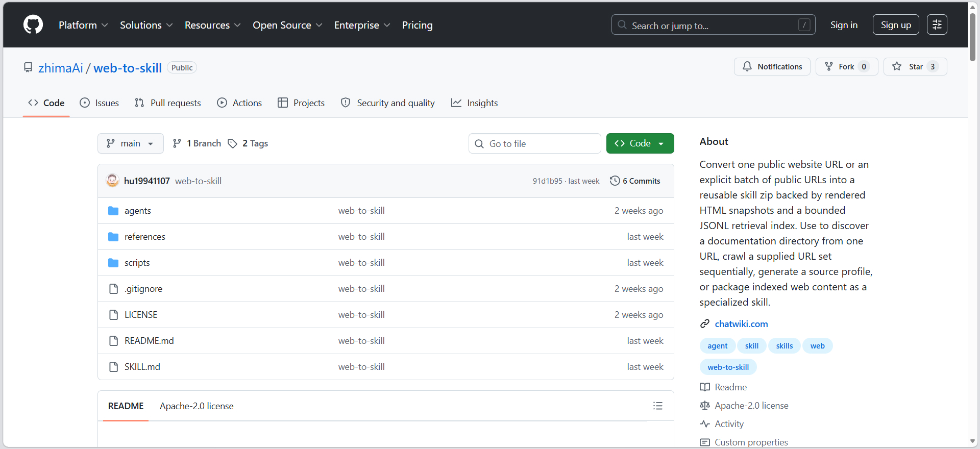
Task: Click the README.md file icon
Action: coord(114,341)
